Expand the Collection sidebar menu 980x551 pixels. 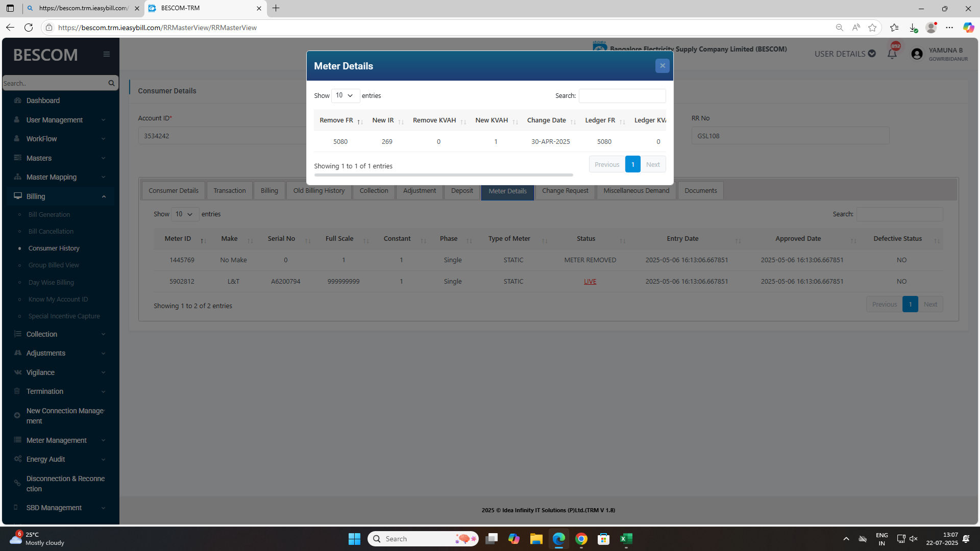coord(60,334)
